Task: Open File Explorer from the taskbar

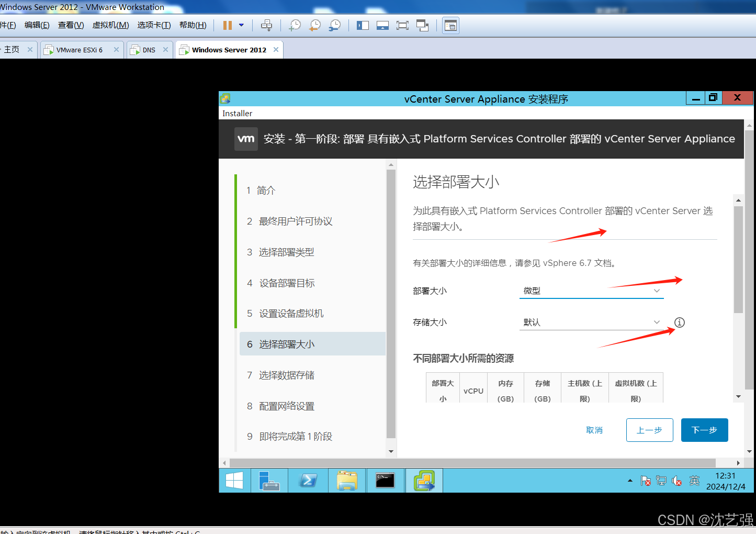Action: pyautogui.click(x=347, y=480)
